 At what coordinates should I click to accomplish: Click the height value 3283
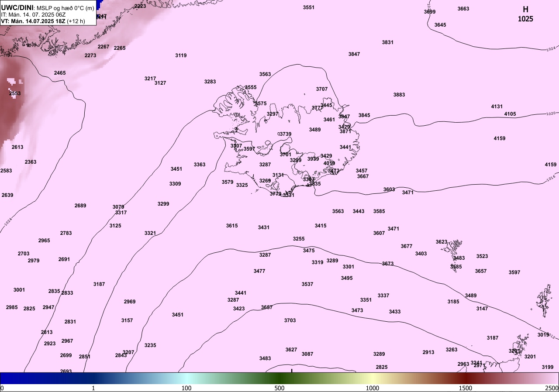click(210, 82)
